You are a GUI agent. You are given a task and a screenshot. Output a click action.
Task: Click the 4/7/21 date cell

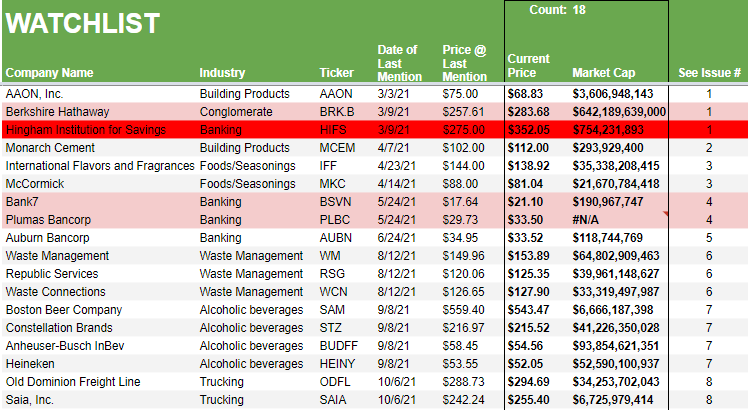click(x=394, y=148)
